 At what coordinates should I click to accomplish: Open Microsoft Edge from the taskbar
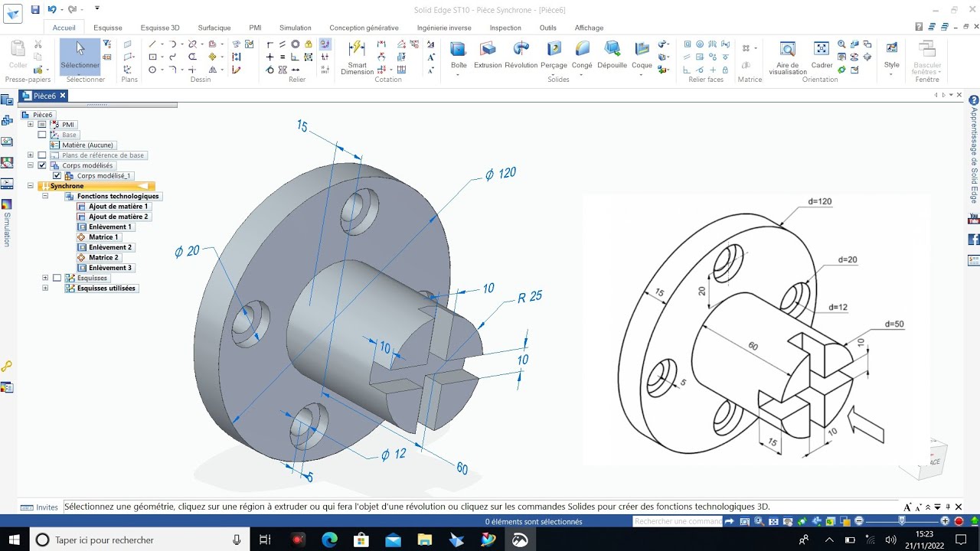coord(329,540)
